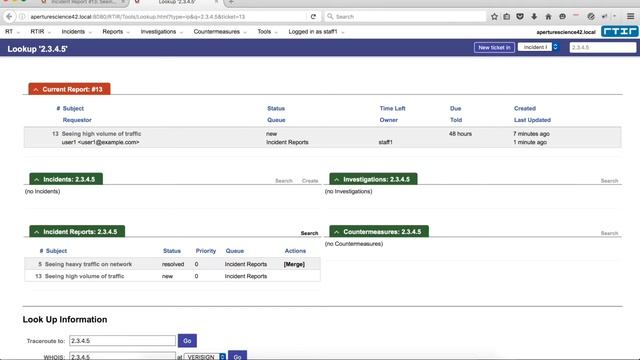Screen dimensions: 640x360
Task: Click the RTIR search box showing 2.3.4.5
Action: (603, 47)
